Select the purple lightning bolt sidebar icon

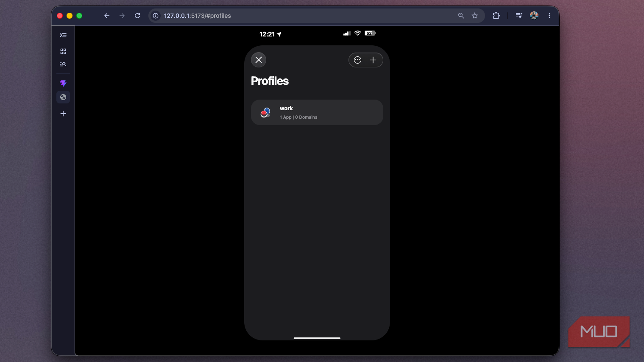(63, 83)
